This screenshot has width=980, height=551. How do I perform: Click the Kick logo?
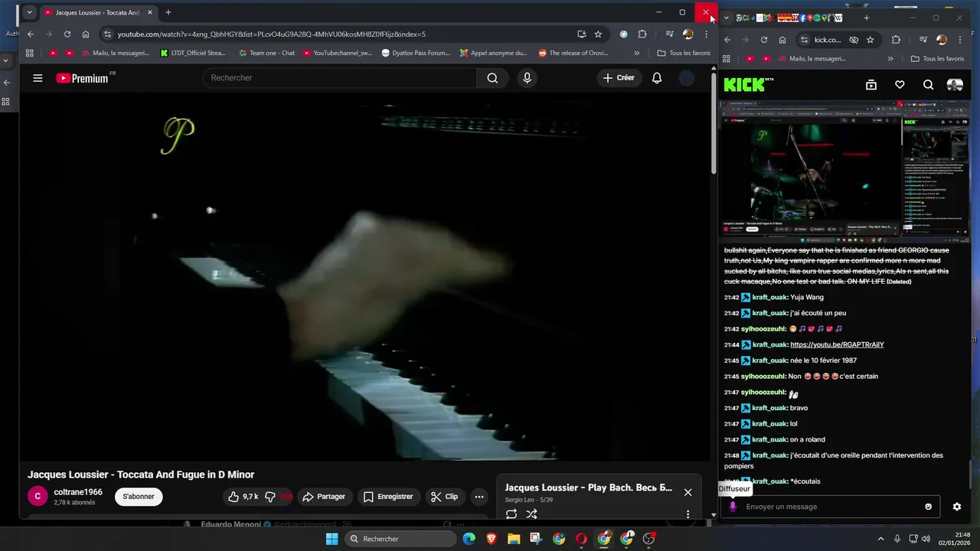coord(748,85)
